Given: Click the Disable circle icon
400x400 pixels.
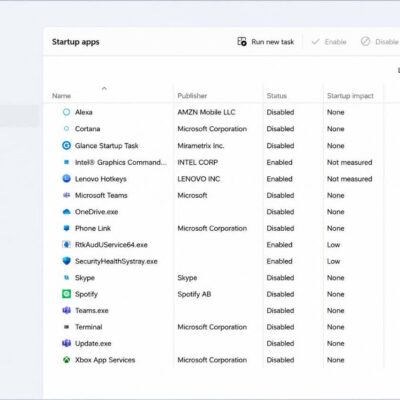Looking at the screenshot, I should click(x=365, y=41).
